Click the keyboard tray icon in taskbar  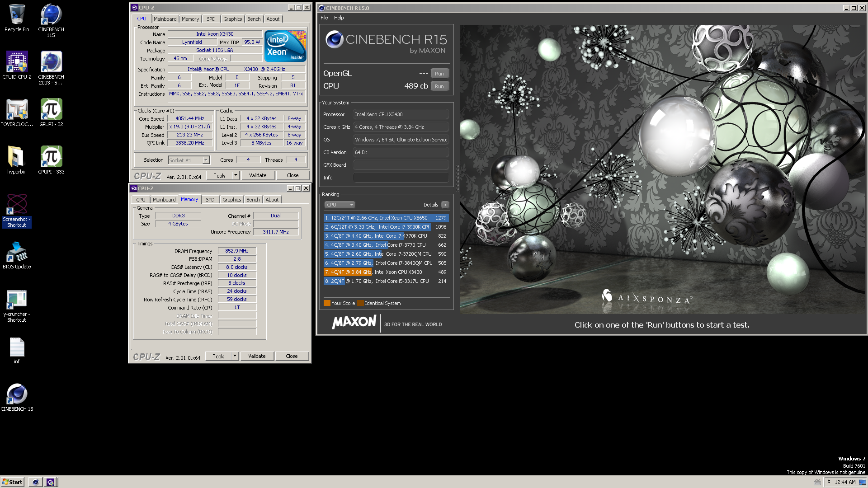pyautogui.click(x=817, y=482)
